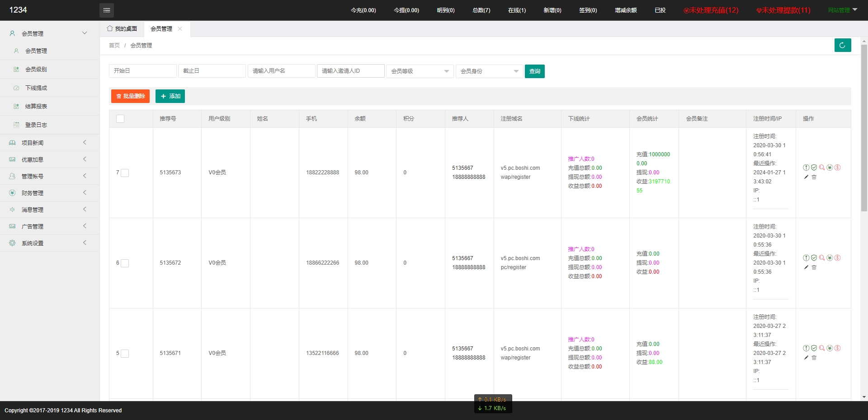Click the trash delete icon for member 5135672
Screen dimensions: 868x420
pos(814,267)
